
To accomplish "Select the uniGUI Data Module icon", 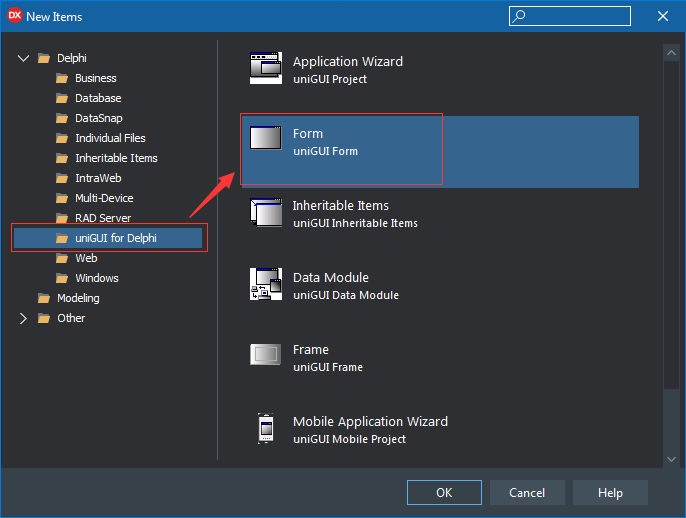I will (x=266, y=284).
